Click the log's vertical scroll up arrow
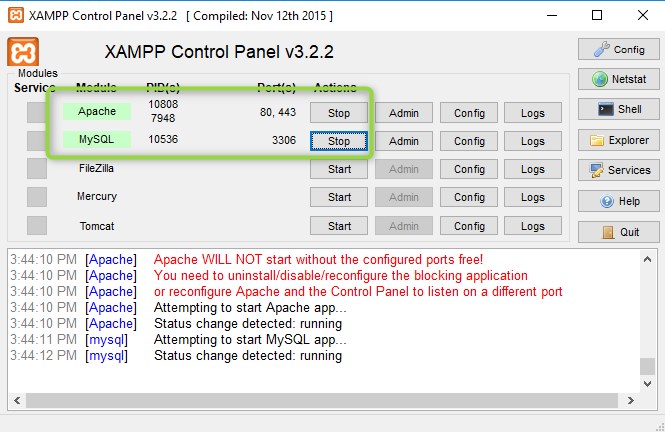665x432 pixels. click(647, 259)
